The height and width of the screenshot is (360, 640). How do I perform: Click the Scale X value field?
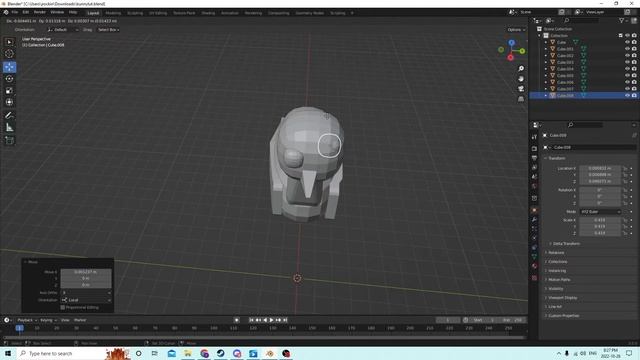click(x=600, y=220)
